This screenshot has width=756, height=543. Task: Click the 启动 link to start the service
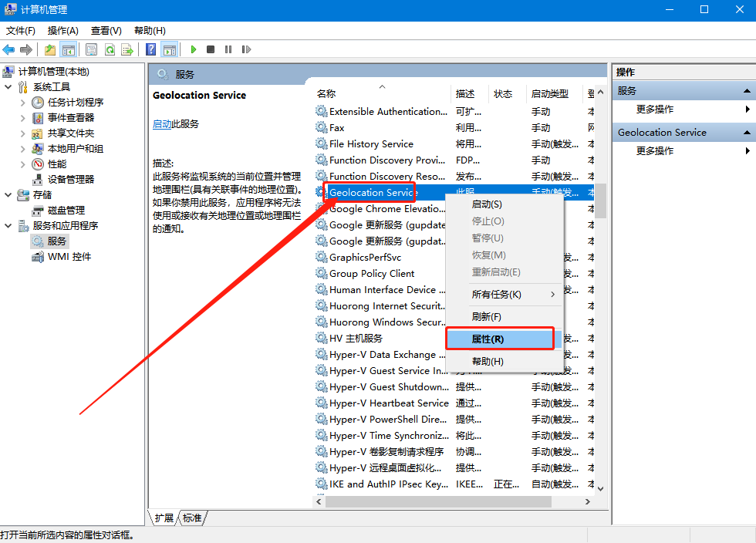162,123
